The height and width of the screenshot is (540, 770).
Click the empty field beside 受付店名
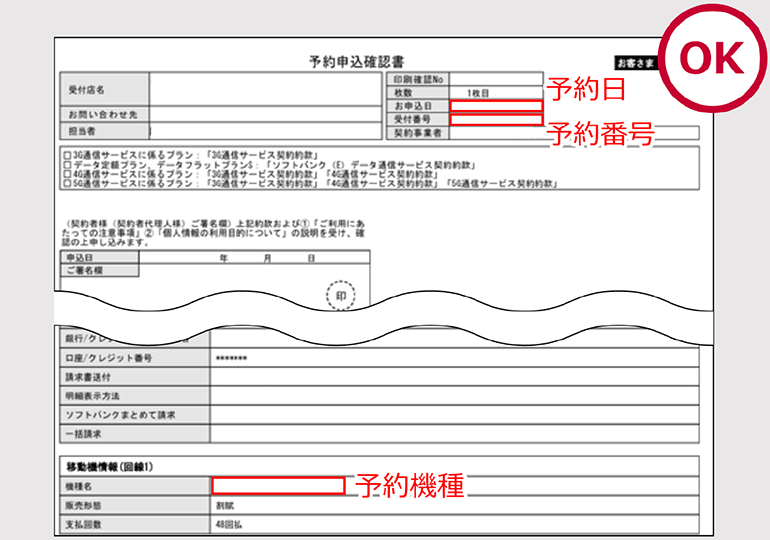[x=266, y=89]
